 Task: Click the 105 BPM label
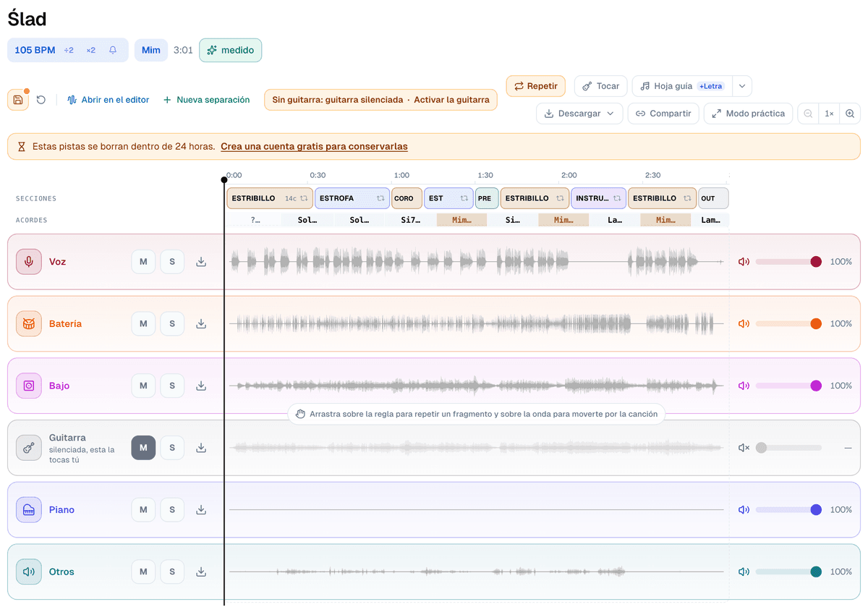pyautogui.click(x=35, y=50)
